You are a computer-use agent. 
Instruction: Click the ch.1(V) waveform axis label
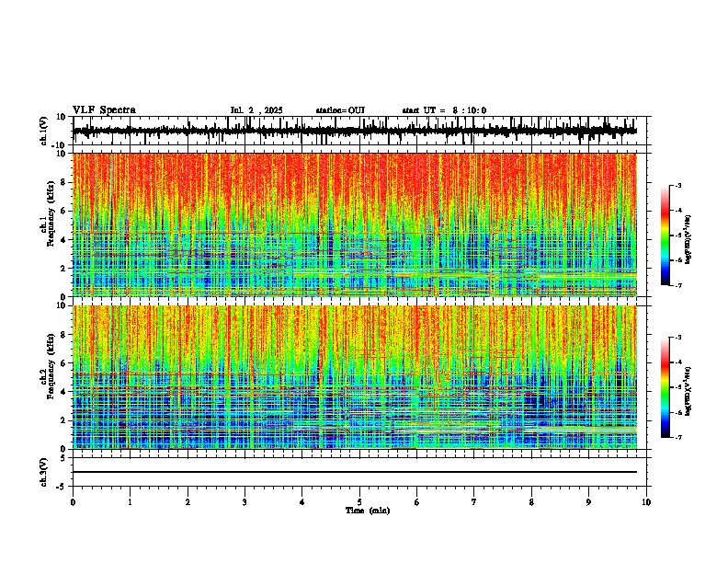click(44, 131)
